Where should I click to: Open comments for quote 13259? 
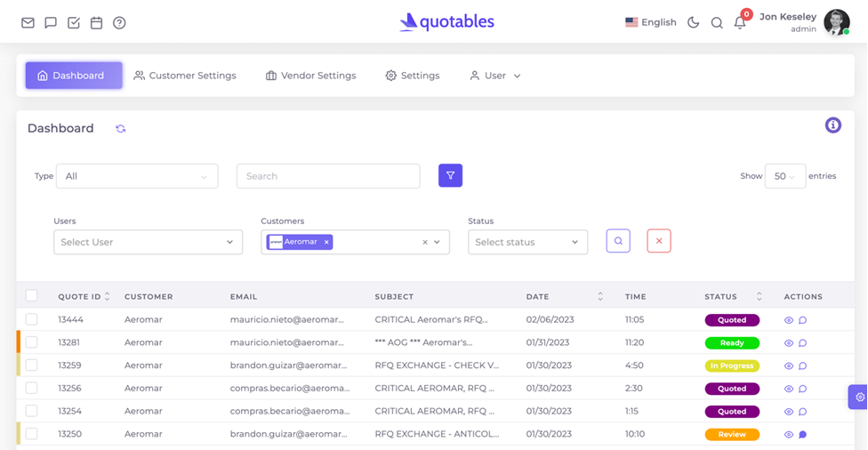coord(803,366)
